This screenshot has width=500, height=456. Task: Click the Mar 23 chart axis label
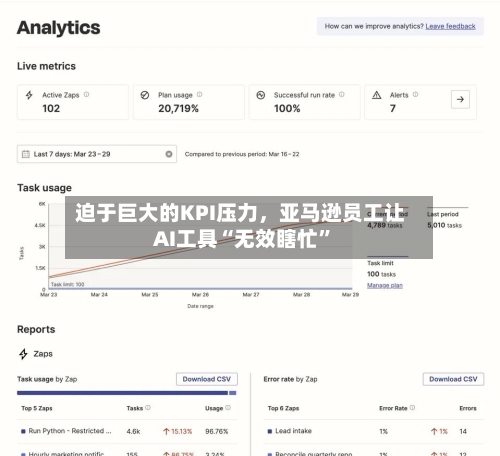click(x=49, y=295)
